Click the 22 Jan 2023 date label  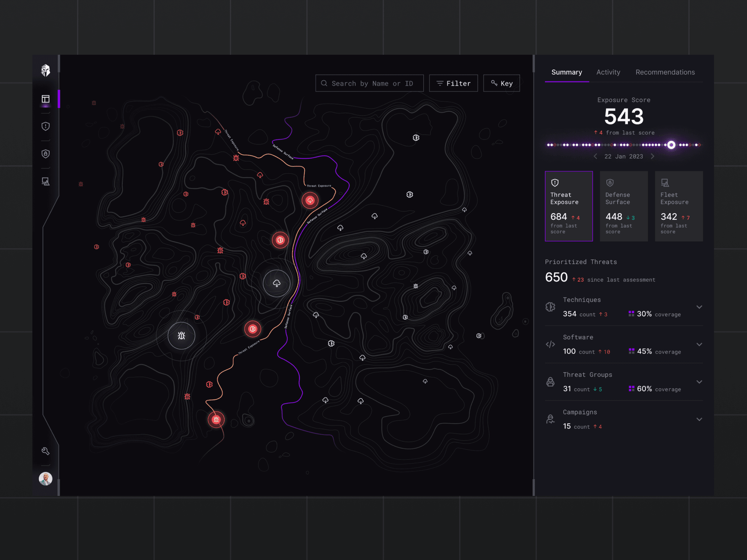coord(624,156)
